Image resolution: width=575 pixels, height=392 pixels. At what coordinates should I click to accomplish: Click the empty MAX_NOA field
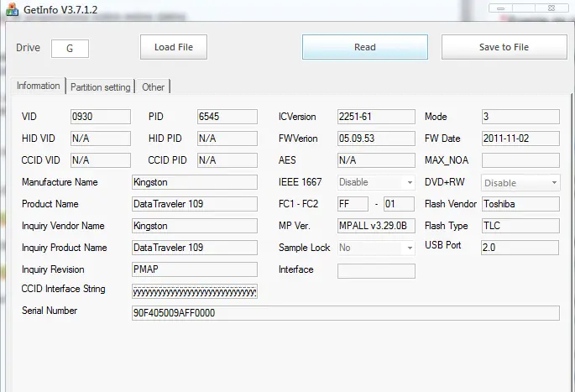point(520,160)
